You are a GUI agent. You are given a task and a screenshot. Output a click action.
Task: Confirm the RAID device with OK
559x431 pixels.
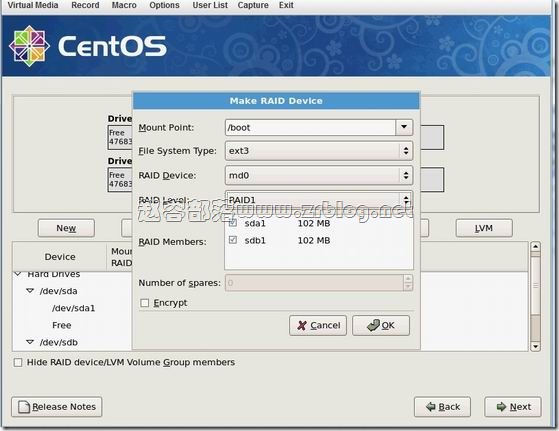(x=381, y=325)
